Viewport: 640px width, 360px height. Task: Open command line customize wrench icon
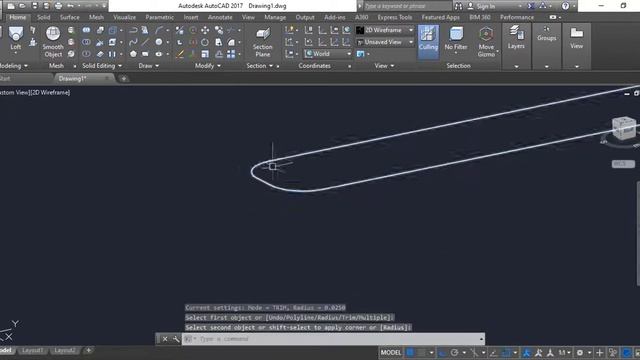(x=176, y=339)
